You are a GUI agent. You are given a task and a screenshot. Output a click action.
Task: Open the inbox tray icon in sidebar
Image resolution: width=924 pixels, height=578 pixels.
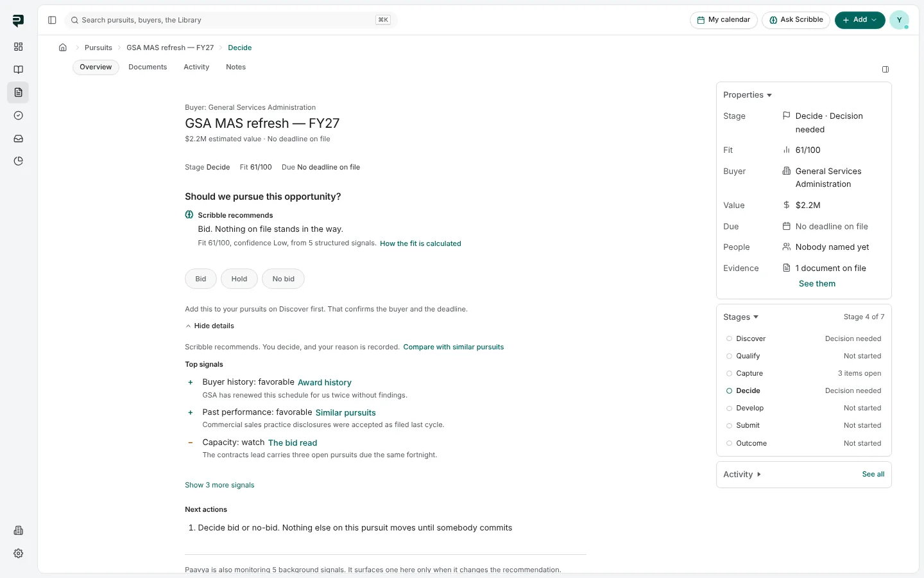coord(18,139)
